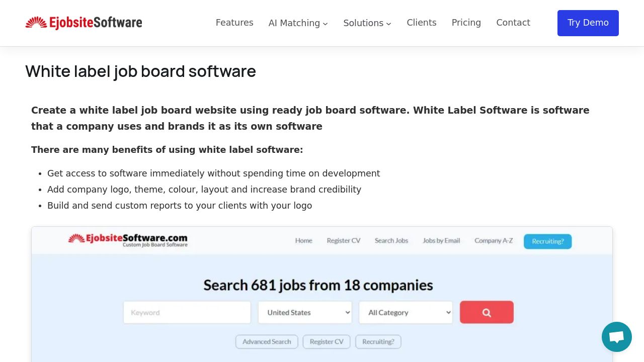644x362 pixels.
Task: Open the chat widget bubble
Action: coord(616,336)
